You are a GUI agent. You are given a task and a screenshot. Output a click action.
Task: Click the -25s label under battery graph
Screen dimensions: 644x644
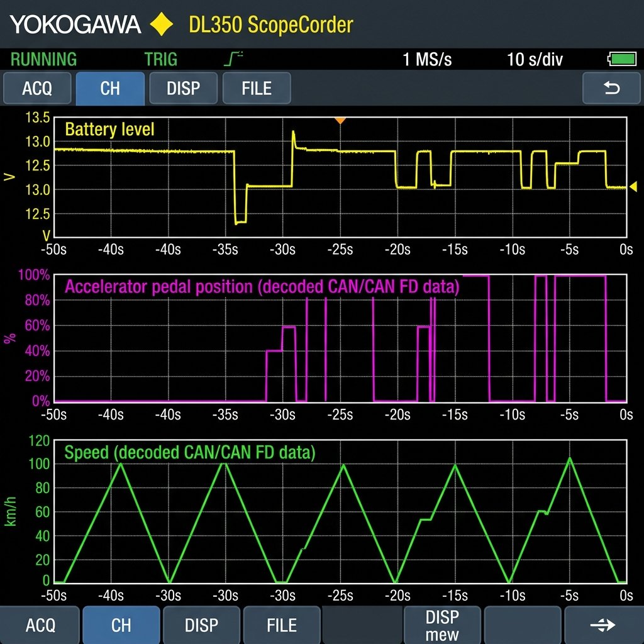(x=340, y=249)
